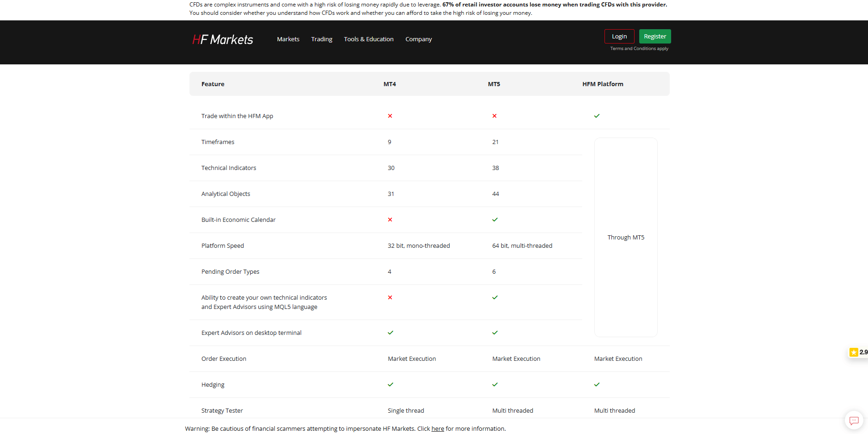Click the Feature column header
This screenshot has height=434, width=868.
pyautogui.click(x=213, y=84)
